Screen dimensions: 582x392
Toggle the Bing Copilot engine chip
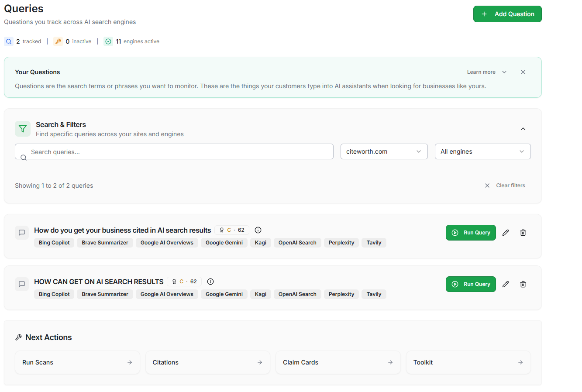(x=54, y=242)
